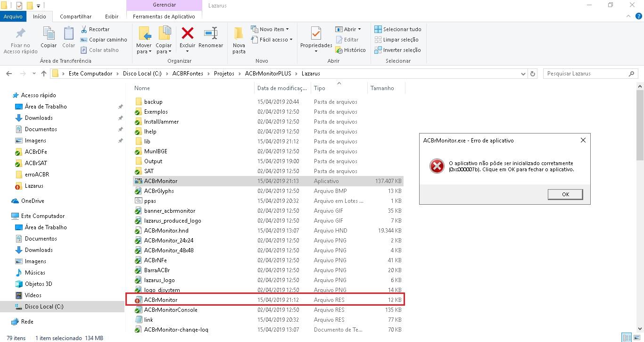Open the Copiar para dropdown
The width and height of the screenshot is (644, 342).
coord(164,49)
